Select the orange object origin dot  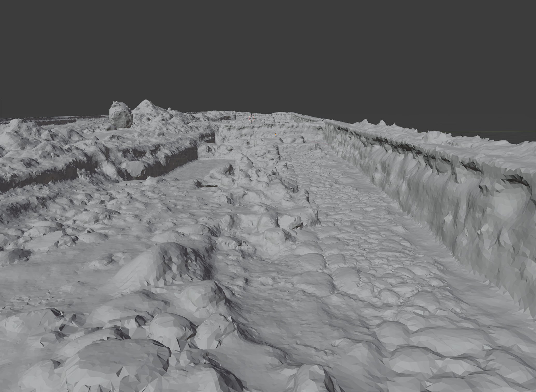click(x=275, y=134)
